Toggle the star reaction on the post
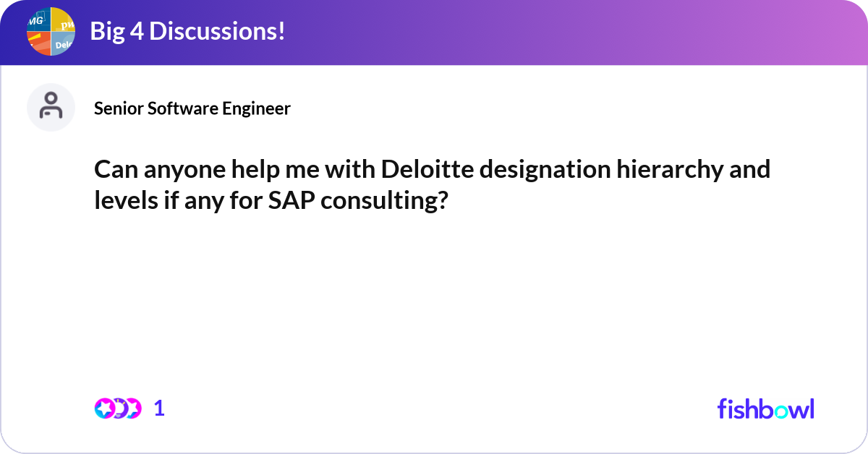The height and width of the screenshot is (454, 868). pyautogui.click(x=104, y=408)
